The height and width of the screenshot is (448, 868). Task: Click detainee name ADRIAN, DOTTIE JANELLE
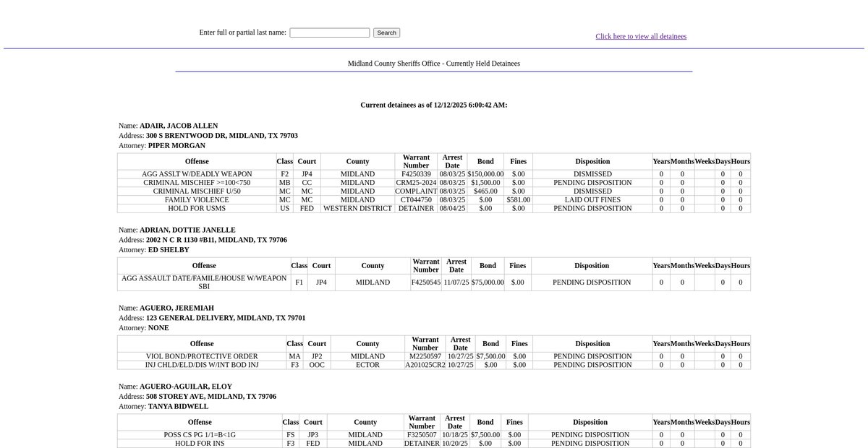pos(187,230)
